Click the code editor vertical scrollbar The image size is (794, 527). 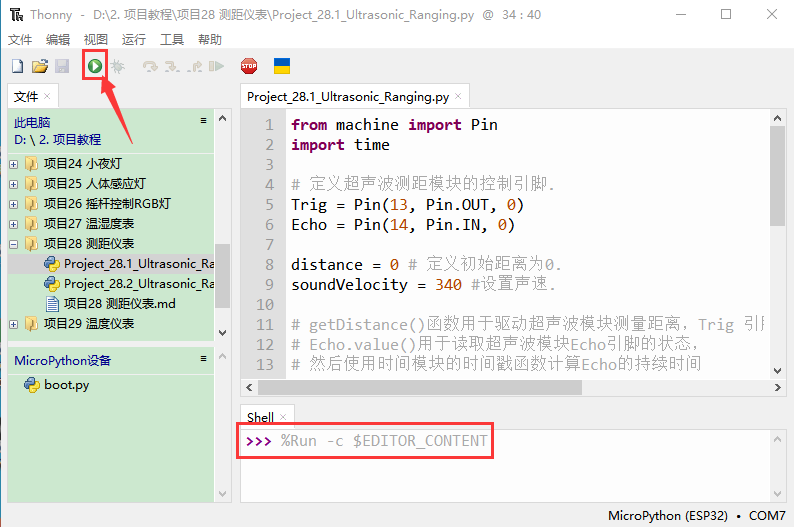point(777,180)
